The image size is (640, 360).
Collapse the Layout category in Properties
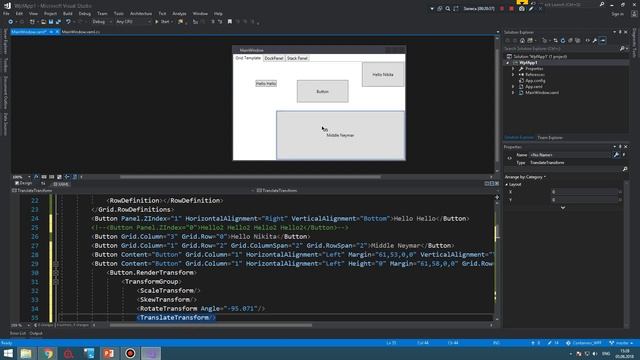pos(507,184)
